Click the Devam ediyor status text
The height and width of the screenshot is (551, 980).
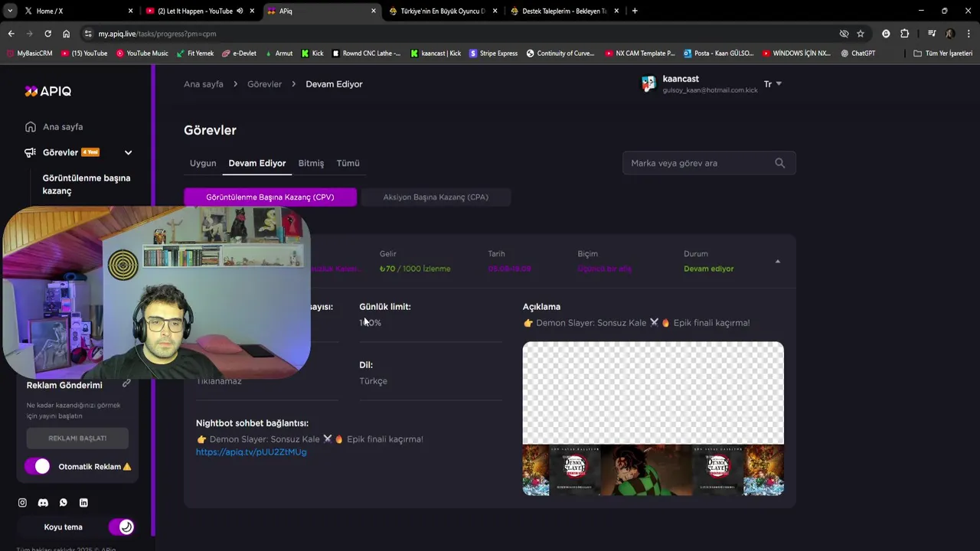[x=708, y=269]
